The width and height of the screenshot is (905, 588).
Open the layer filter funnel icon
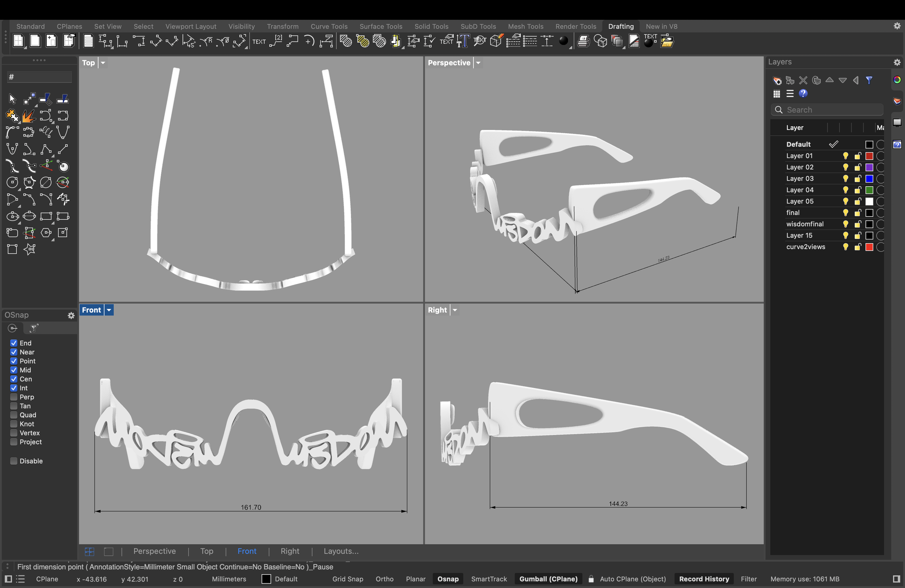[x=869, y=80]
